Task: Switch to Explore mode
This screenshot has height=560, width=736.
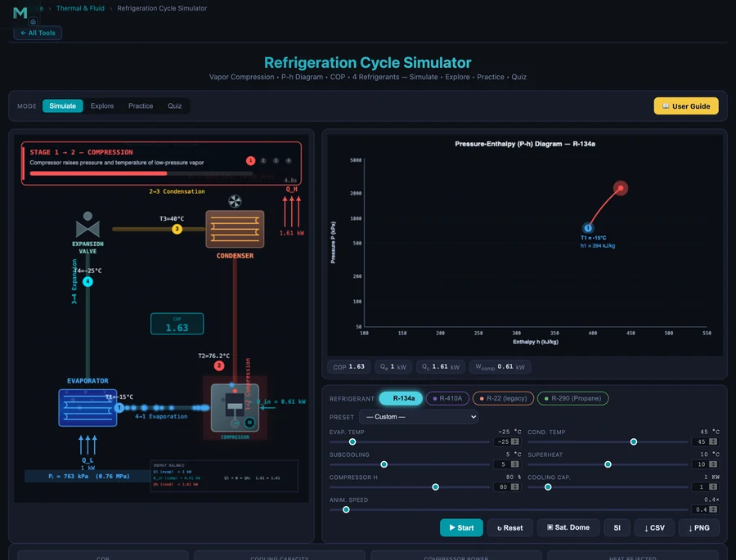Action: [102, 106]
